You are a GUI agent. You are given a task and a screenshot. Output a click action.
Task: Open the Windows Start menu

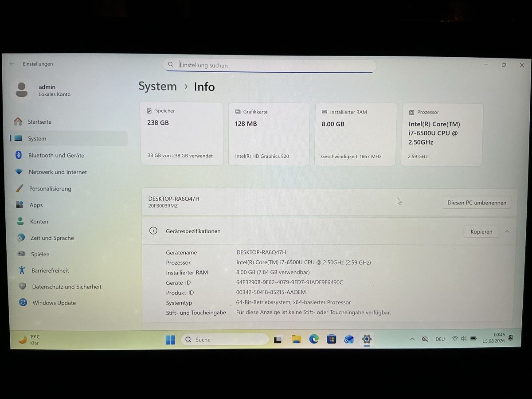point(170,340)
